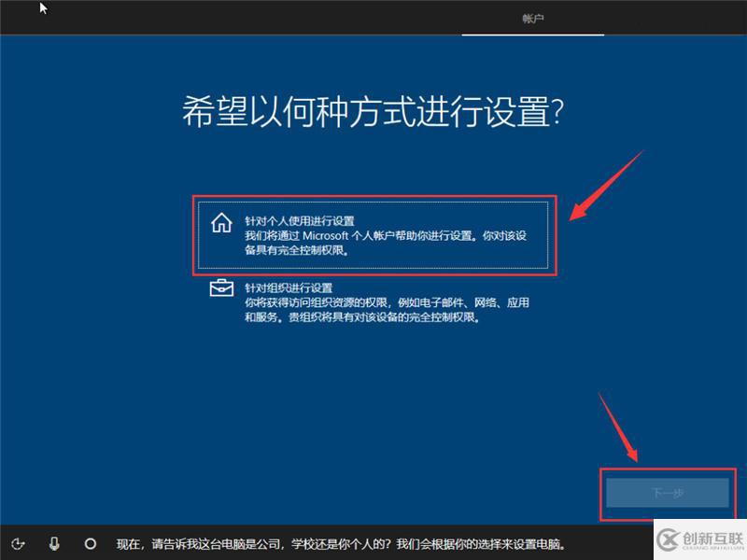This screenshot has width=747, height=560.
Task: Switch to the 帐户 tab at the top
Action: pos(532,17)
